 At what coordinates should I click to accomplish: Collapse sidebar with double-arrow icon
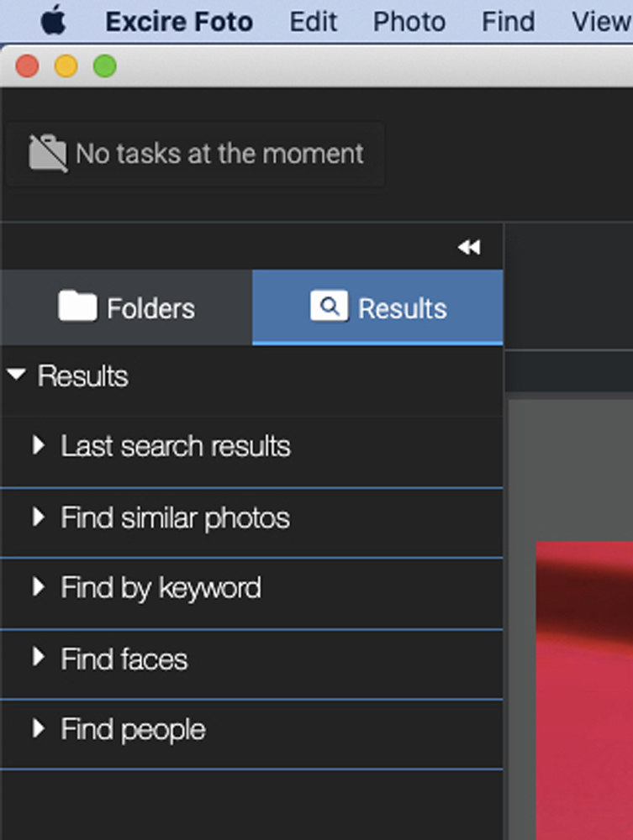click(x=469, y=247)
